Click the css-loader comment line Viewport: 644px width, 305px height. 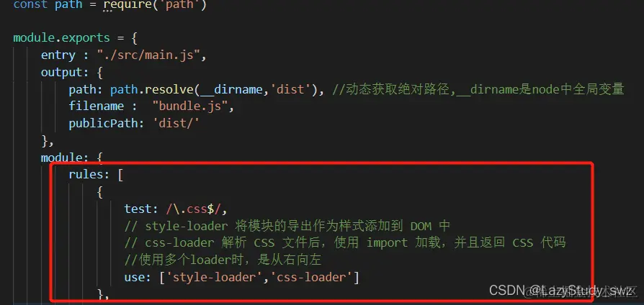coord(345,243)
